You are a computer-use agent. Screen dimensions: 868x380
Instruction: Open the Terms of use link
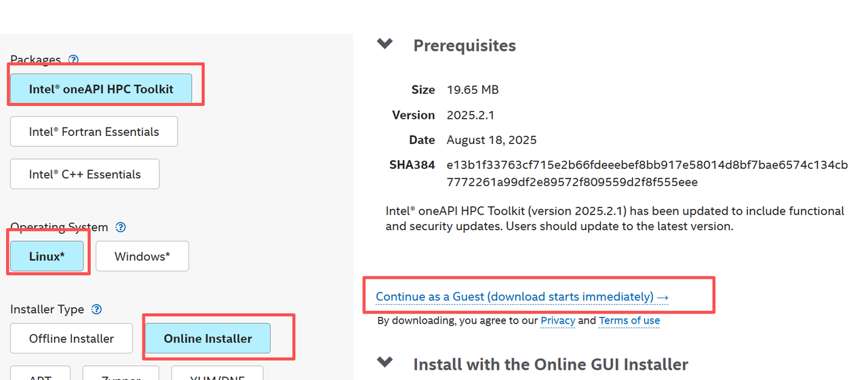[629, 320]
